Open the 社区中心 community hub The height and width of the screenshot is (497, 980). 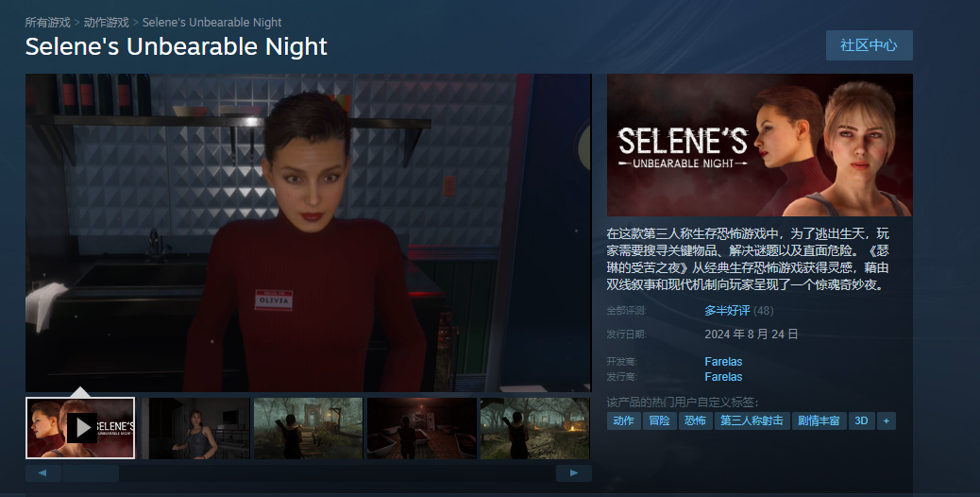pyautogui.click(x=869, y=45)
